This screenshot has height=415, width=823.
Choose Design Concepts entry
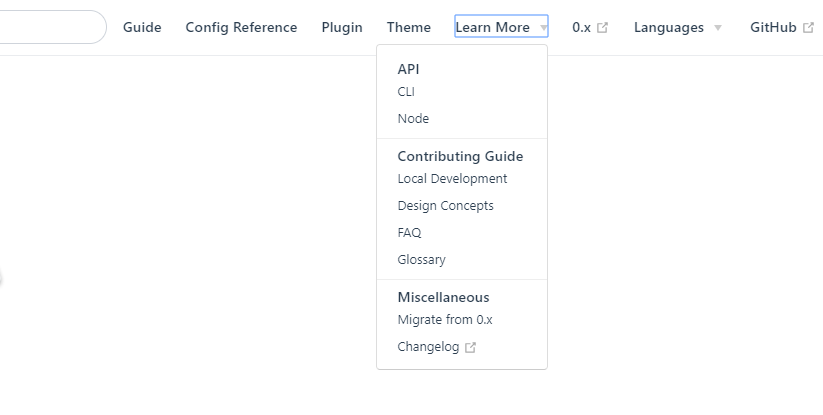[445, 206]
